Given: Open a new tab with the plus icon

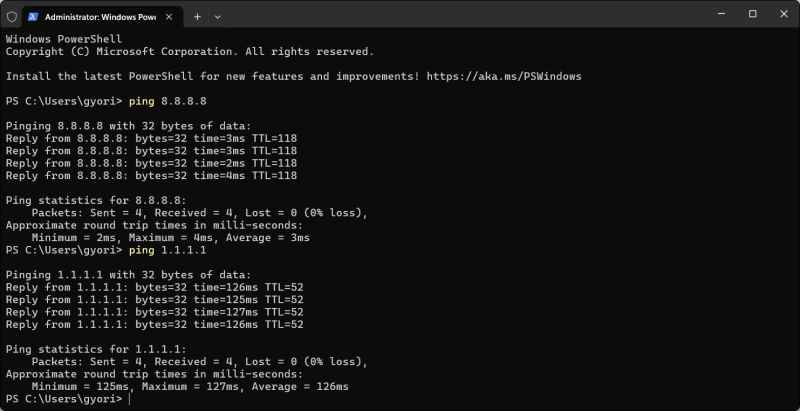Looking at the screenshot, I should (x=197, y=17).
